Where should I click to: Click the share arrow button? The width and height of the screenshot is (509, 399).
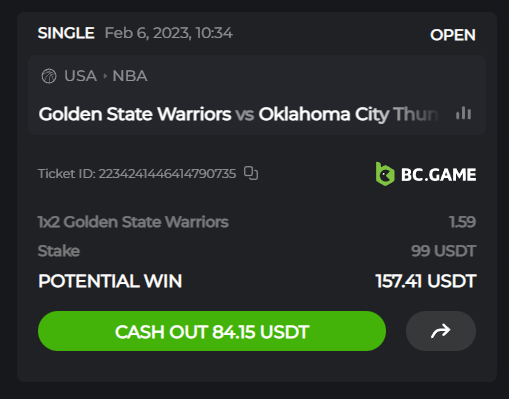[x=441, y=331]
